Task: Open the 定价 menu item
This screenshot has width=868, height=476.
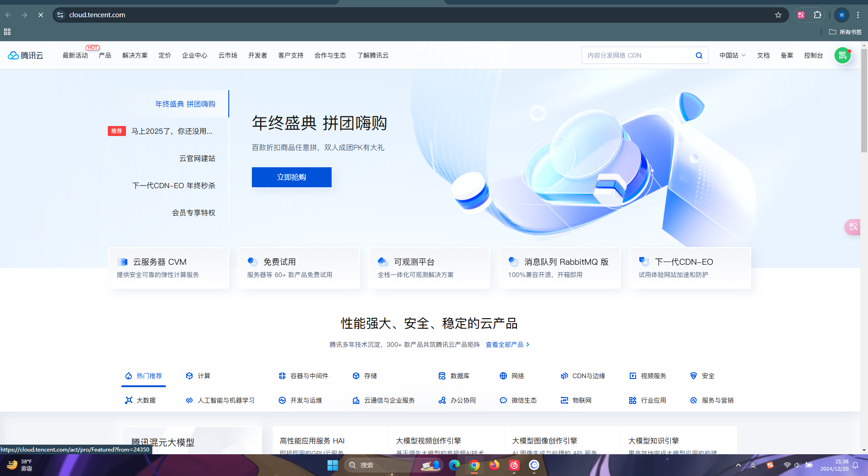Action: click(x=165, y=55)
